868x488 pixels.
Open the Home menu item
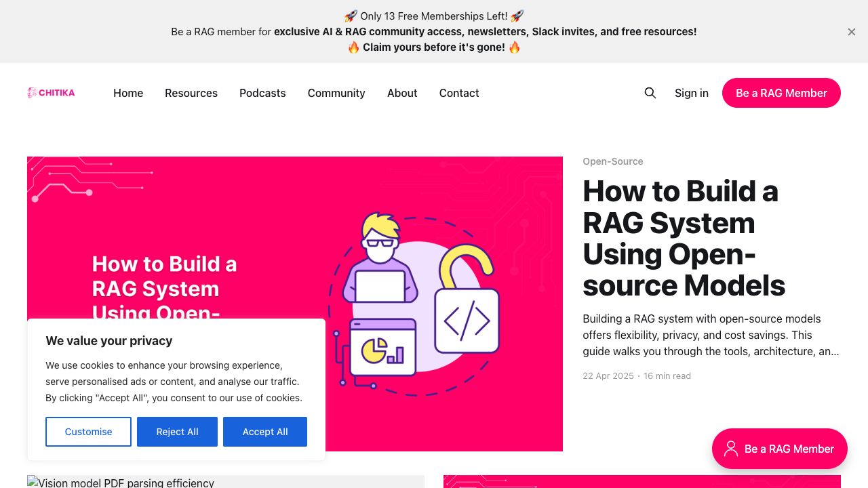[128, 93]
